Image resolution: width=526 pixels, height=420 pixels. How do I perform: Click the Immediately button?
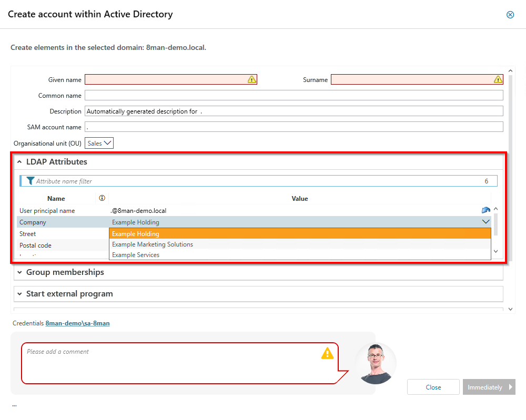[489, 387]
